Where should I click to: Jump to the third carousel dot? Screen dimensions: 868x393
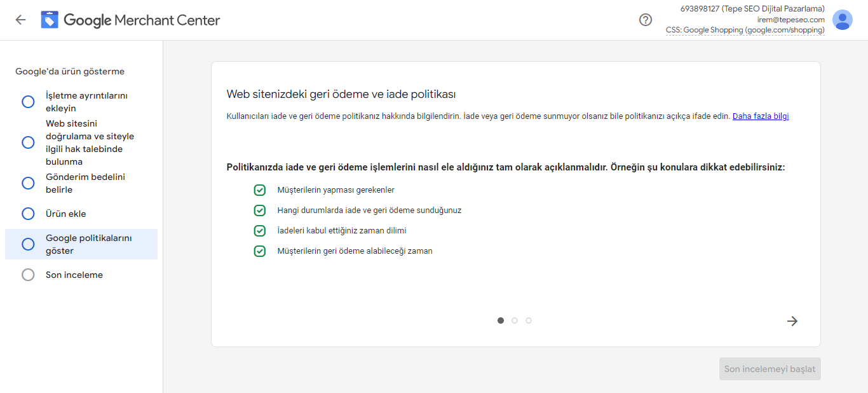[529, 321]
